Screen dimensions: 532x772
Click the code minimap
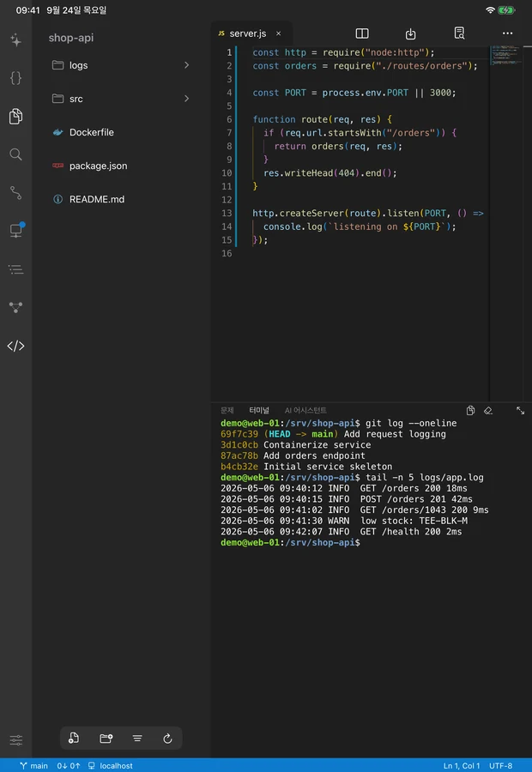tap(506, 55)
